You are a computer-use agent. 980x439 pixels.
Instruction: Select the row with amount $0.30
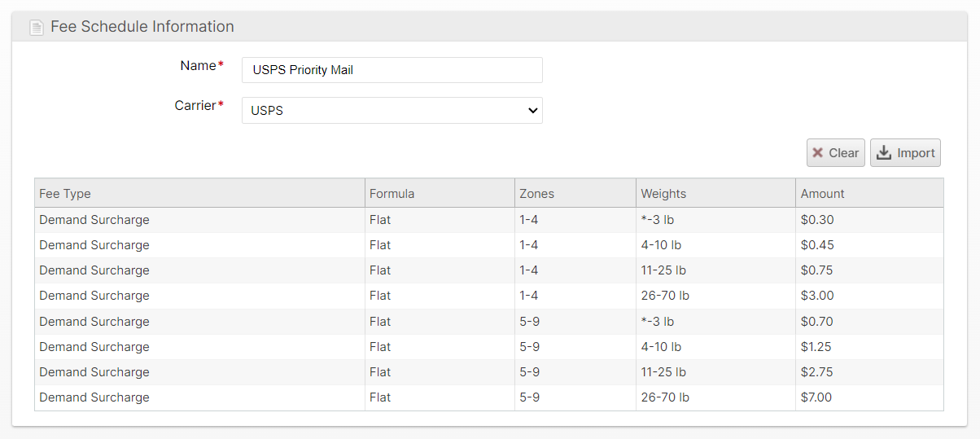click(488, 220)
